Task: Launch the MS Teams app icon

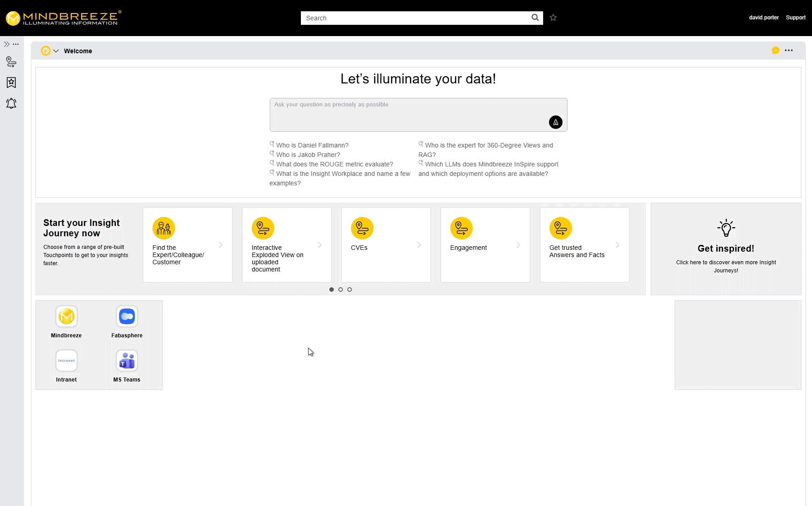Action: pyautogui.click(x=127, y=361)
